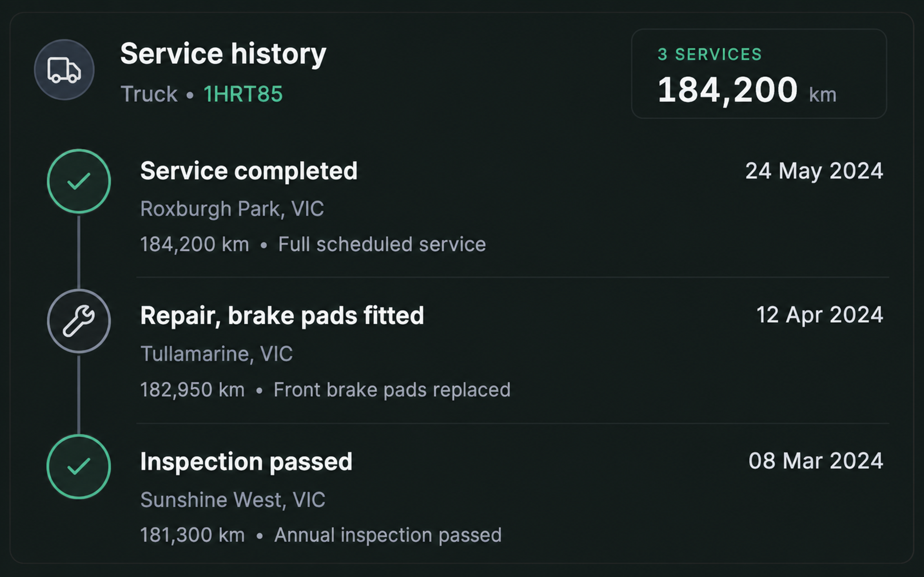Click the wrench icon for the brake pads repair
Image resolution: width=924 pixels, height=577 pixels.
click(x=79, y=321)
